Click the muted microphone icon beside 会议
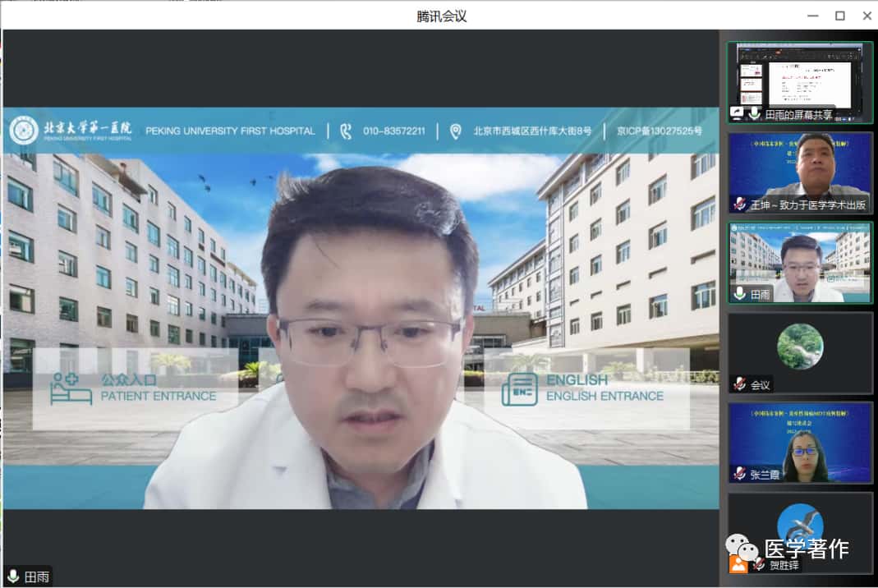The height and width of the screenshot is (588, 878). point(740,384)
